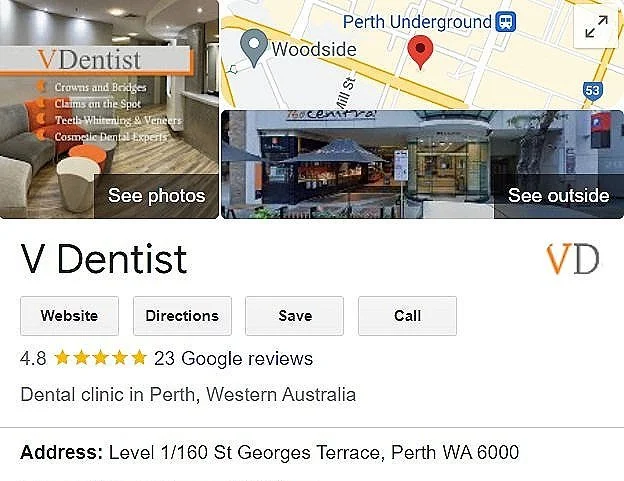Click the V Dentist business title
This screenshot has height=481, width=624.
(x=103, y=259)
